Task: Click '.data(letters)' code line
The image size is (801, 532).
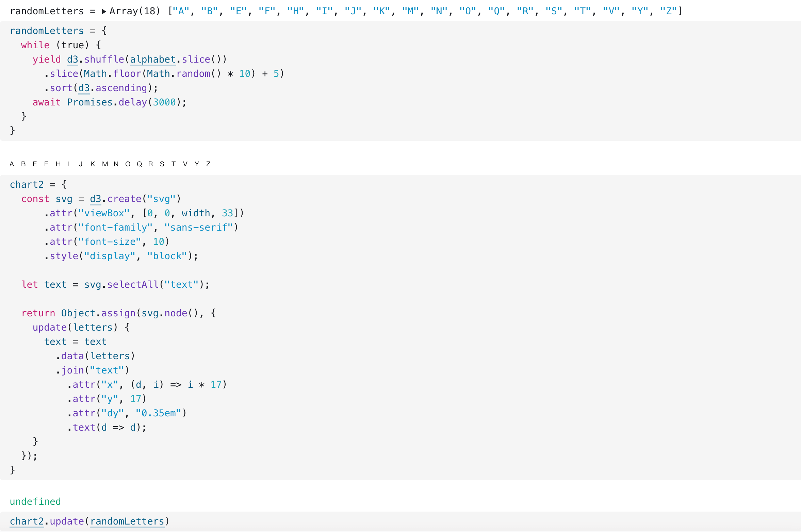Action: [x=95, y=356]
